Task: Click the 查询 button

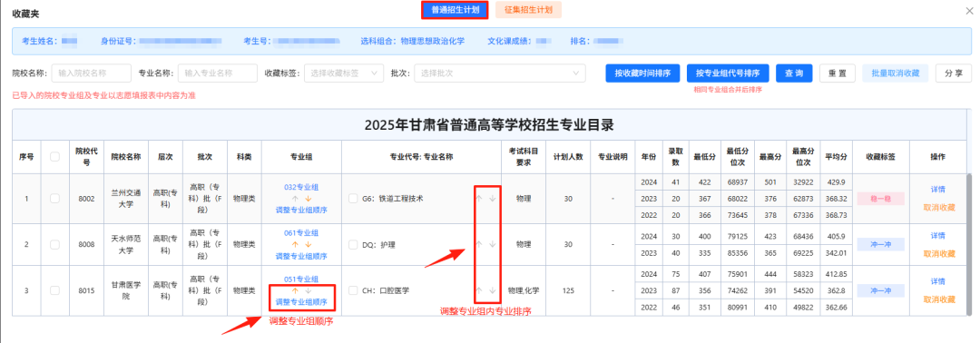Action: (x=794, y=73)
